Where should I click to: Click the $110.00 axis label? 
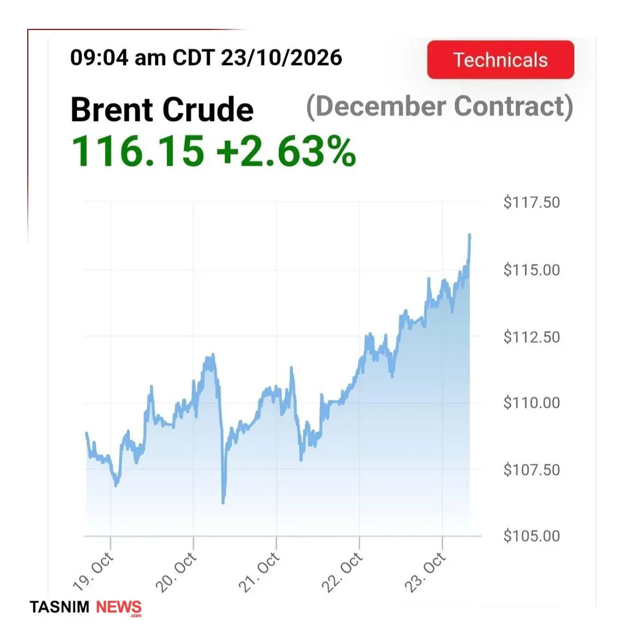click(x=532, y=402)
